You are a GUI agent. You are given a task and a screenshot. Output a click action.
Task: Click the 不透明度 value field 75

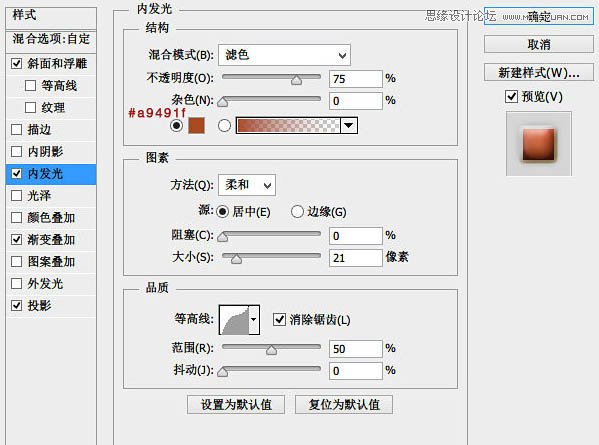356,79
